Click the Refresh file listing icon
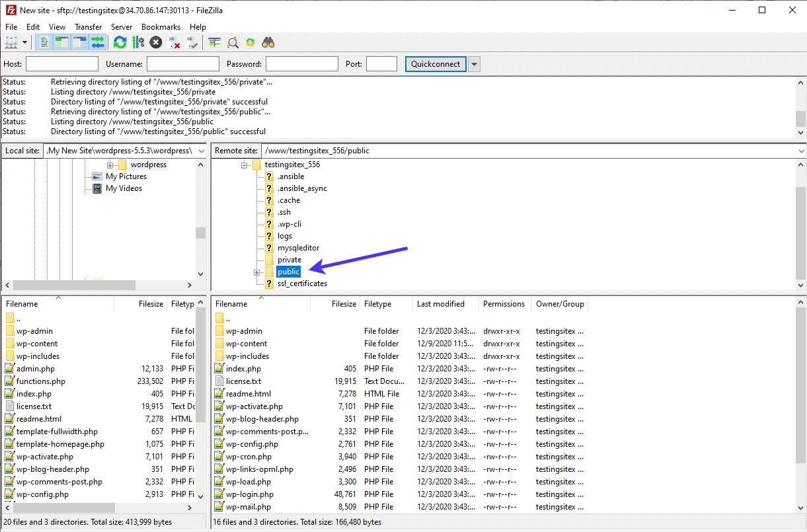 tap(120, 42)
